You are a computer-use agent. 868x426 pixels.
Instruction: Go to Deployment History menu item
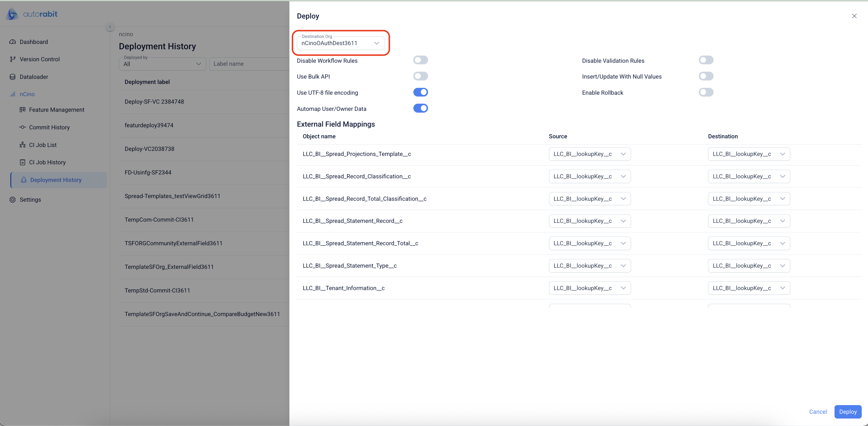(x=56, y=180)
